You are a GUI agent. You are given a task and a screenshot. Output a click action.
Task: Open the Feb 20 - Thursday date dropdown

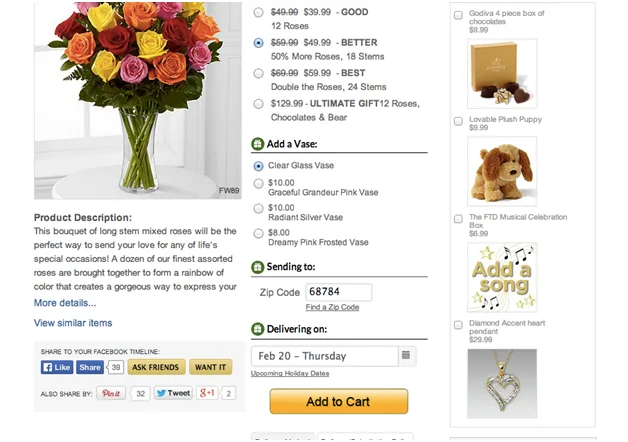click(324, 356)
